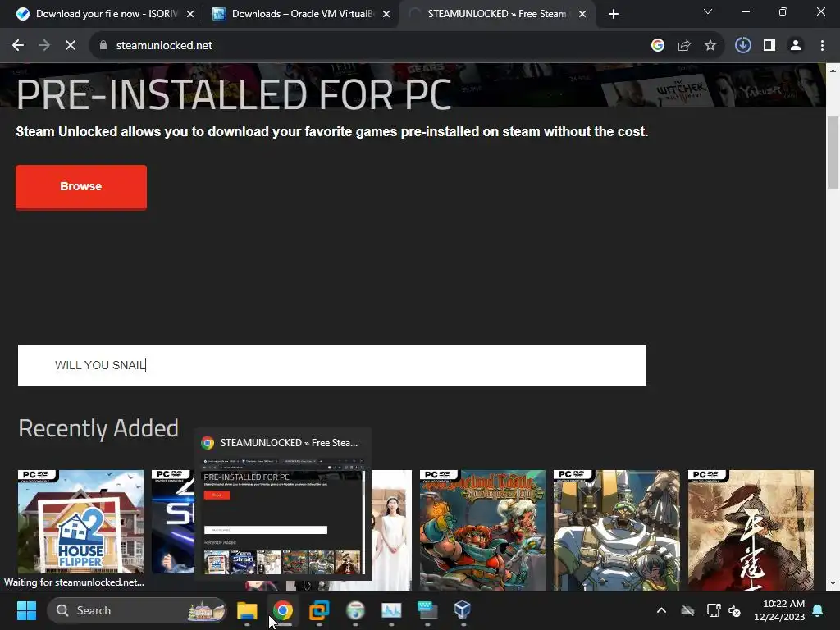Stop page loading with the X button
The height and width of the screenshot is (630, 840).
pos(71,46)
